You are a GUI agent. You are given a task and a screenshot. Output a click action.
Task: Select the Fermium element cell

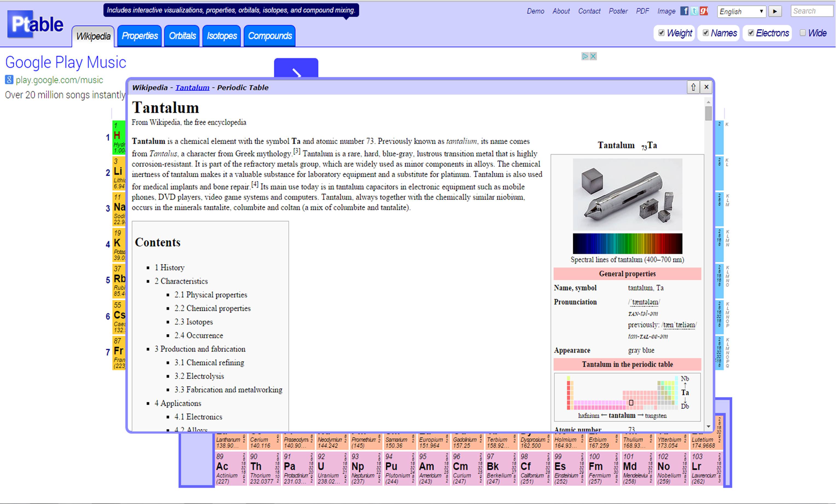(603, 468)
